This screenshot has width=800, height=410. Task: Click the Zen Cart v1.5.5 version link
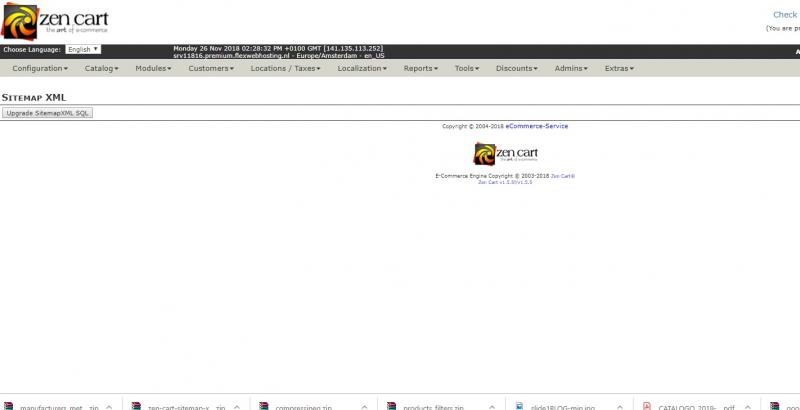coord(505,182)
